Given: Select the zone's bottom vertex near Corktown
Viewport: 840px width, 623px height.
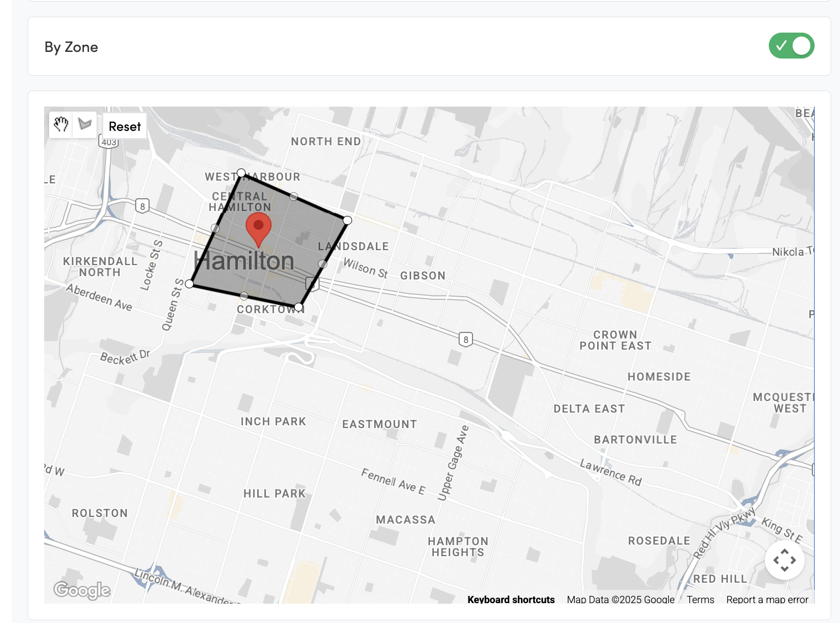Looking at the screenshot, I should pyautogui.click(x=299, y=307).
